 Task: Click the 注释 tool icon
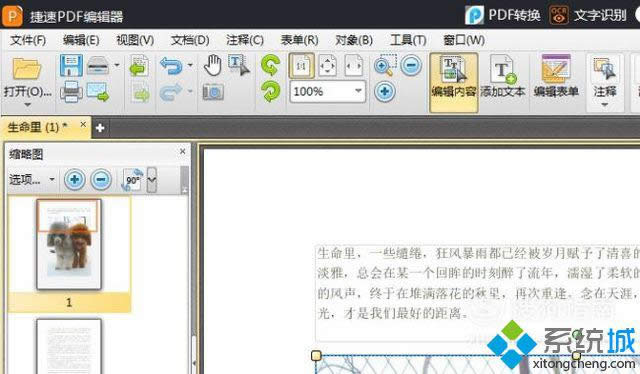(605, 69)
